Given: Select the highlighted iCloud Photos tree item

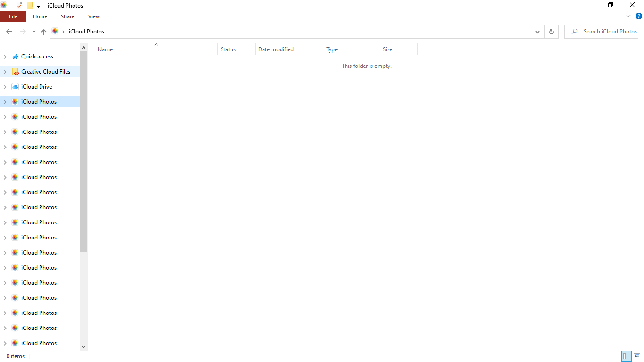Looking at the screenshot, I should click(39, 102).
